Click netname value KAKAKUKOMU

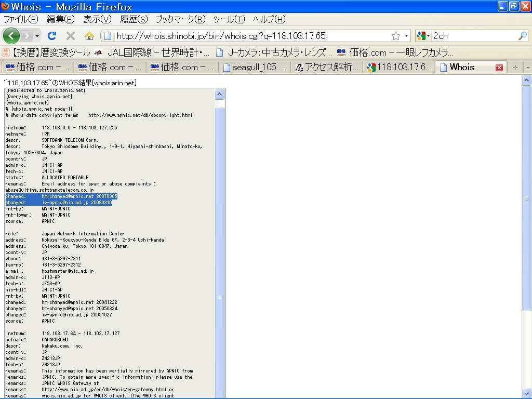click(55, 340)
